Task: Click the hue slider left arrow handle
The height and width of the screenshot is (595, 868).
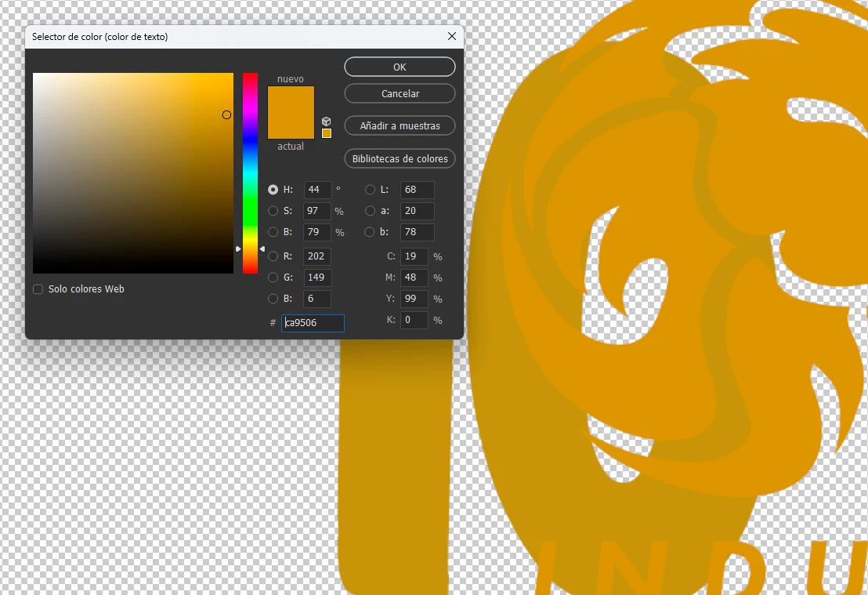Action: tap(238, 249)
